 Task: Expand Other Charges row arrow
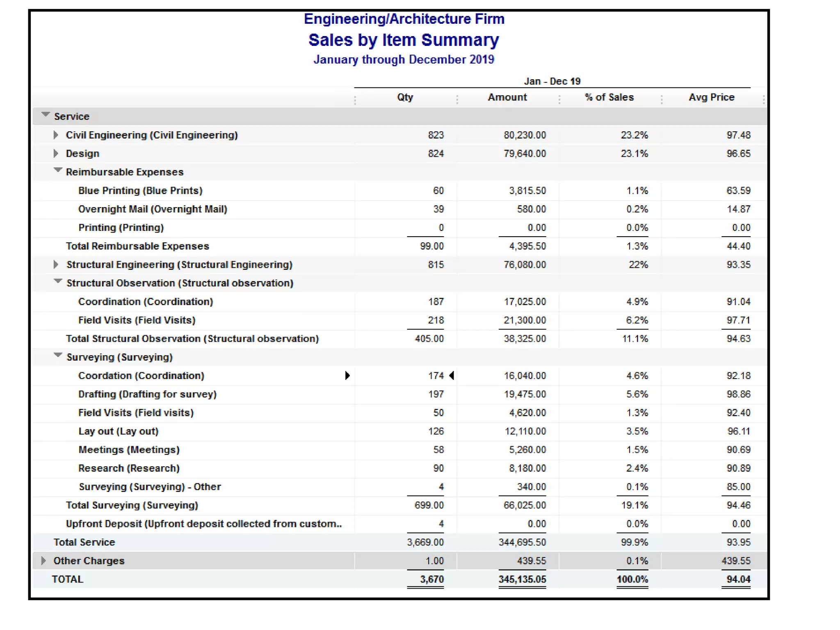(43, 561)
